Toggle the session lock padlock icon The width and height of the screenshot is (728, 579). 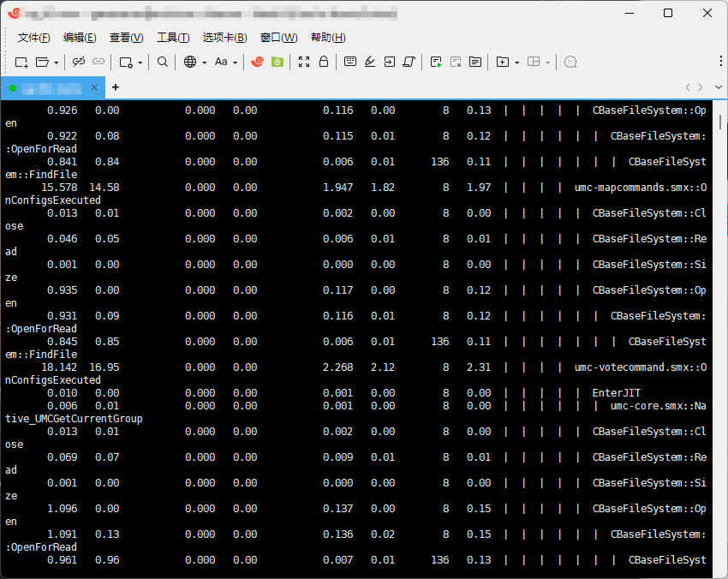(324, 62)
